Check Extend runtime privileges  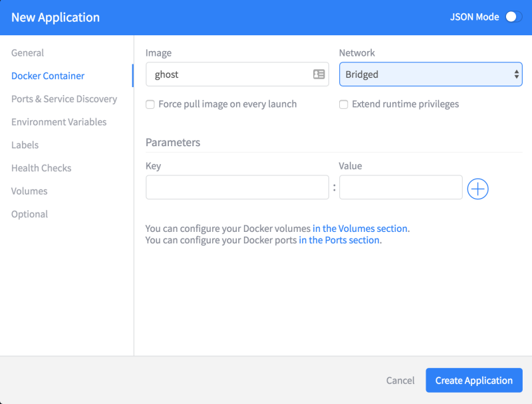click(x=344, y=104)
